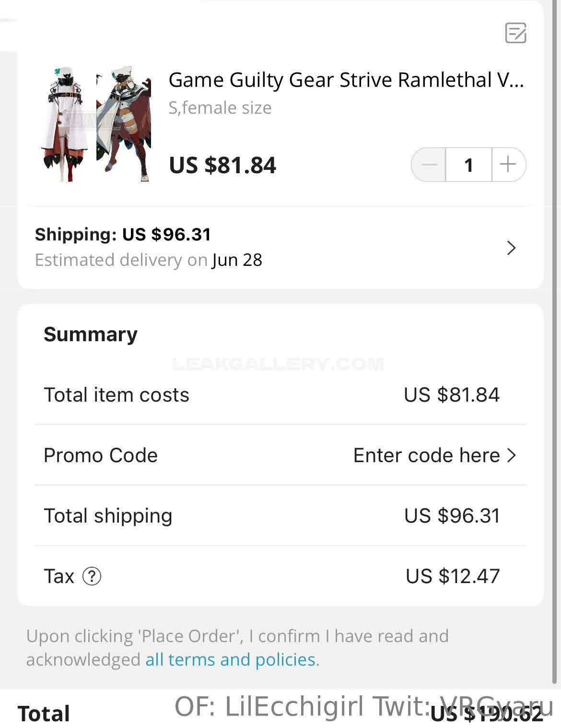
Task: Open the Guilty Gear Strive Ramlethal product title
Action: (346, 80)
